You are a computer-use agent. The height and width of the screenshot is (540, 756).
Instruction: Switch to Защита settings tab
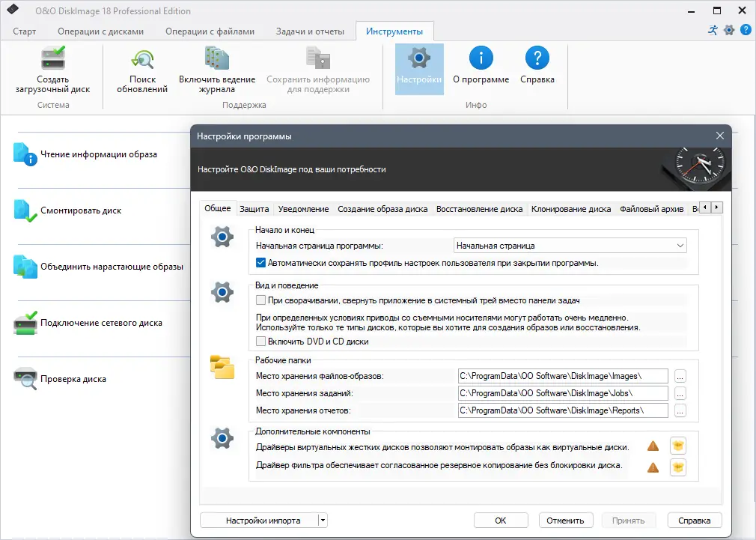(x=254, y=209)
